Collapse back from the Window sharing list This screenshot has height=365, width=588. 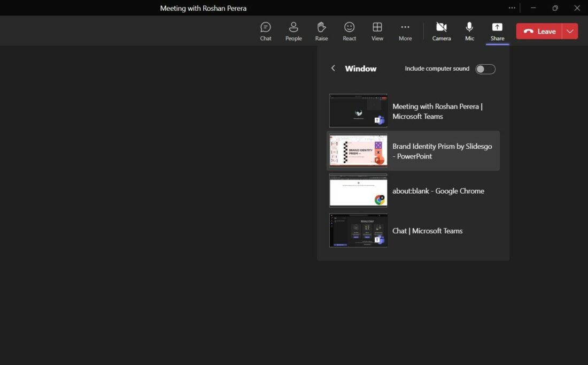click(x=333, y=68)
